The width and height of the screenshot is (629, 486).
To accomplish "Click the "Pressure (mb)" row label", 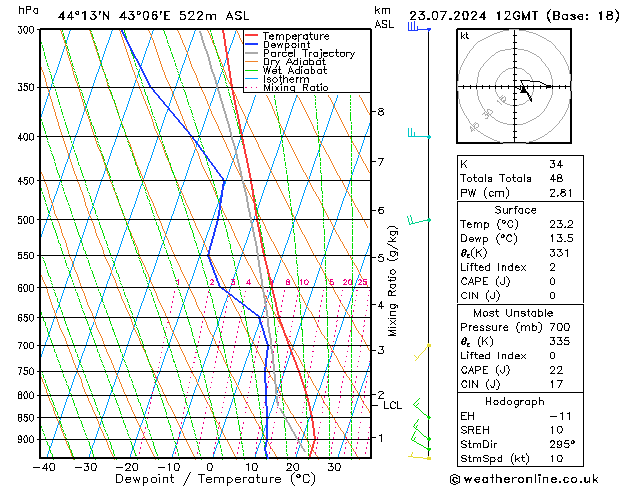I will [x=501, y=327].
